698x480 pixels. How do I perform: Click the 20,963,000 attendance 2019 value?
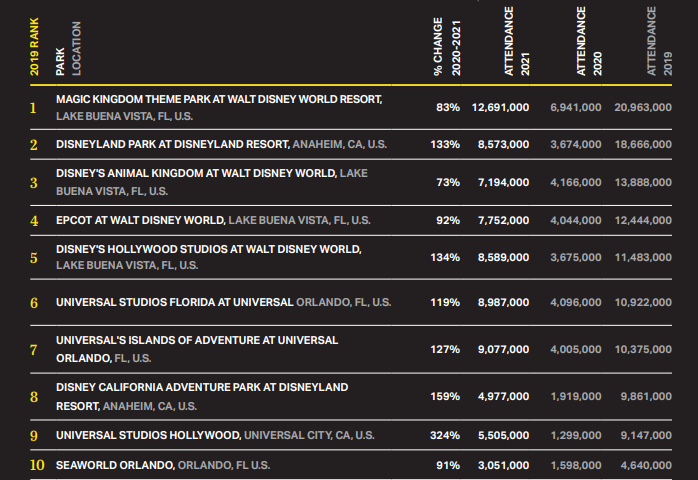pyautogui.click(x=642, y=107)
